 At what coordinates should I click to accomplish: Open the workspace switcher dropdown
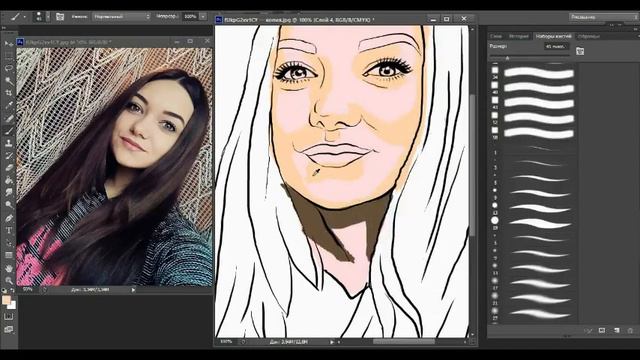[x=603, y=17]
